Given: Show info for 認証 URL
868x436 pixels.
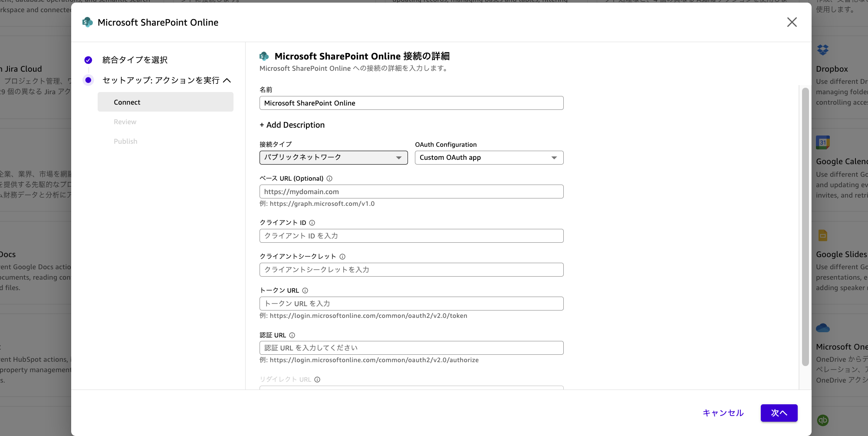Looking at the screenshot, I should [292, 335].
